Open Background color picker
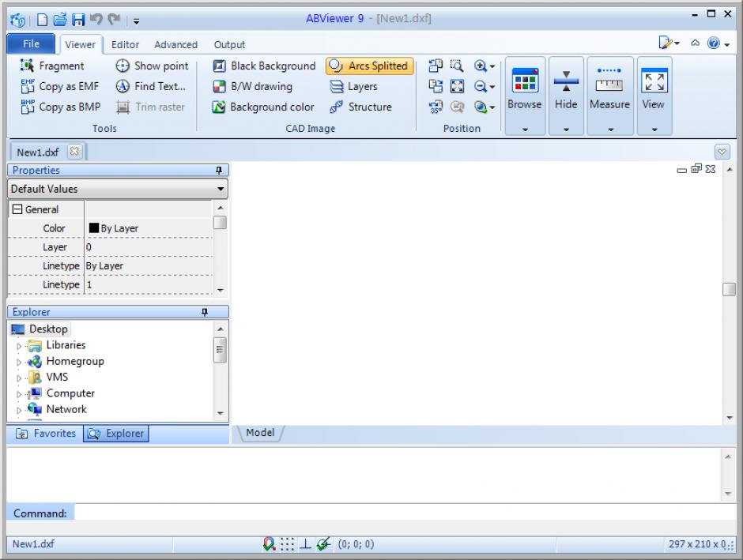 (x=263, y=107)
